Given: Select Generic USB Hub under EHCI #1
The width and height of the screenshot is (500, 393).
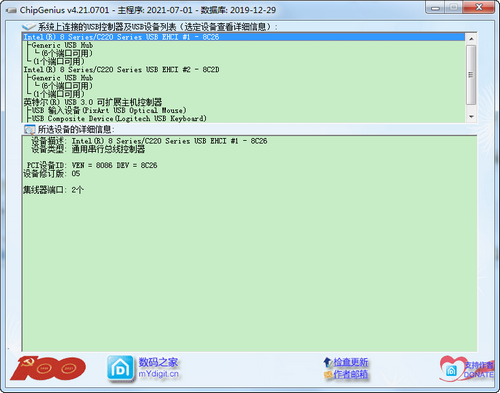Looking at the screenshot, I should (x=62, y=45).
